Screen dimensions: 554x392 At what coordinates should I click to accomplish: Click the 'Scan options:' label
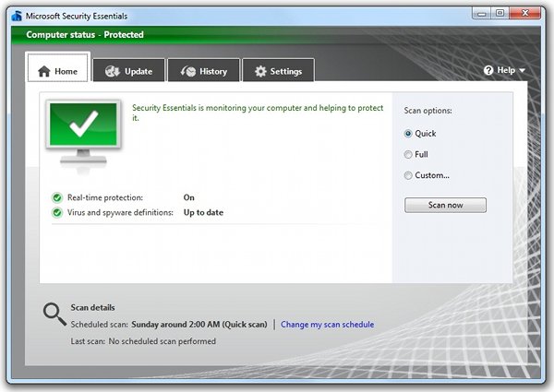(428, 111)
